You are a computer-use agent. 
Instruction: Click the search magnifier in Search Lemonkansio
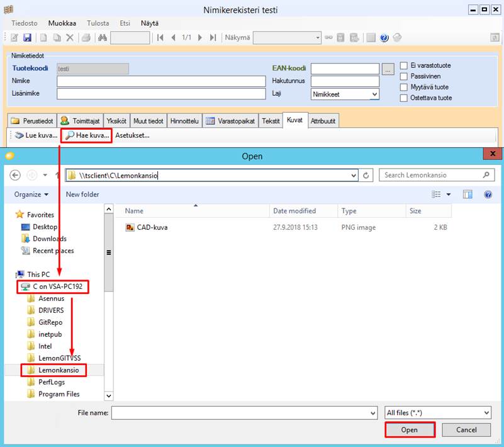coord(486,175)
